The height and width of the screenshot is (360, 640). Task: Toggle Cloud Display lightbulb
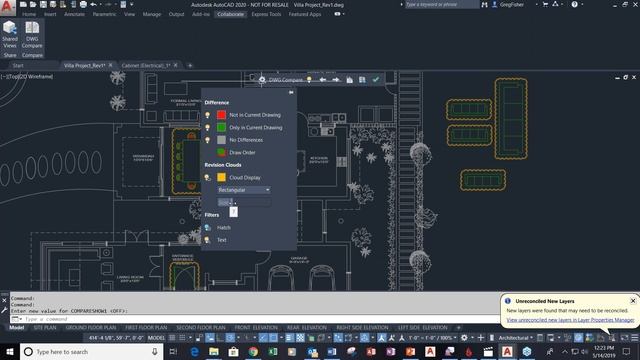coord(207,178)
